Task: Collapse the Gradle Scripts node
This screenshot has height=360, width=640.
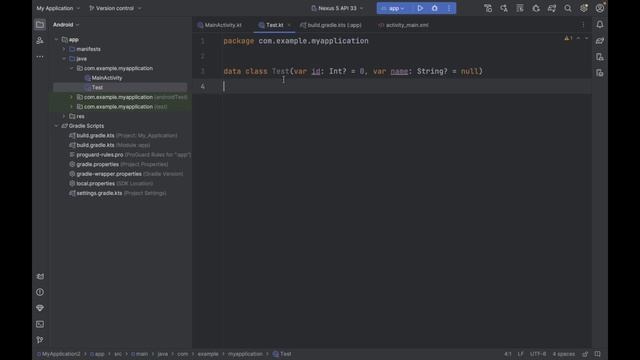Action: [56, 126]
